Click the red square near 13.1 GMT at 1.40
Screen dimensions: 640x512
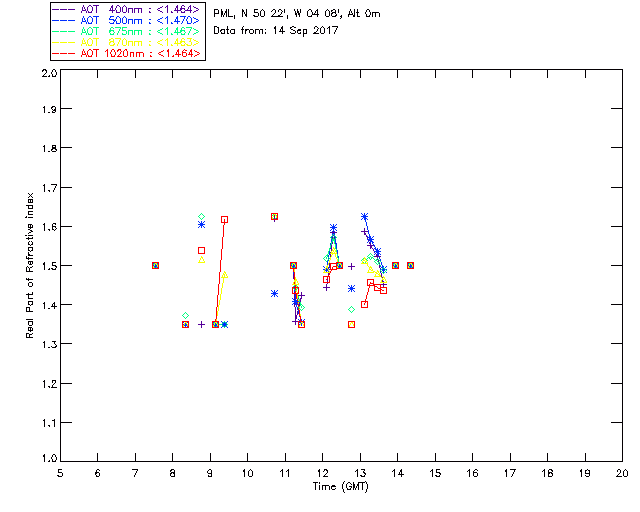pyautogui.click(x=364, y=304)
